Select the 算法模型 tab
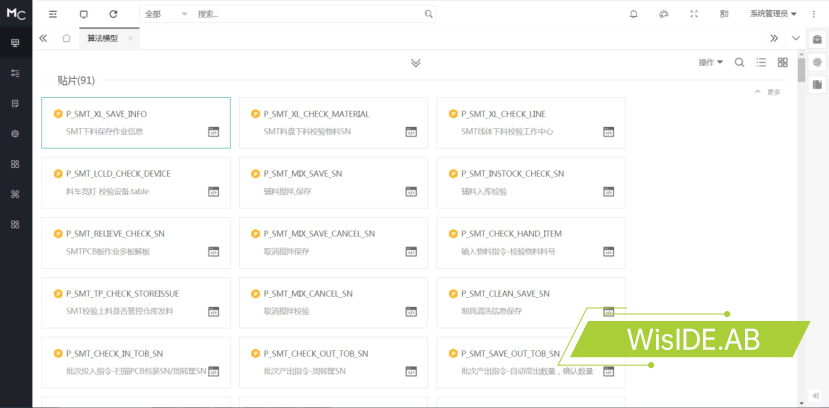 [103, 38]
